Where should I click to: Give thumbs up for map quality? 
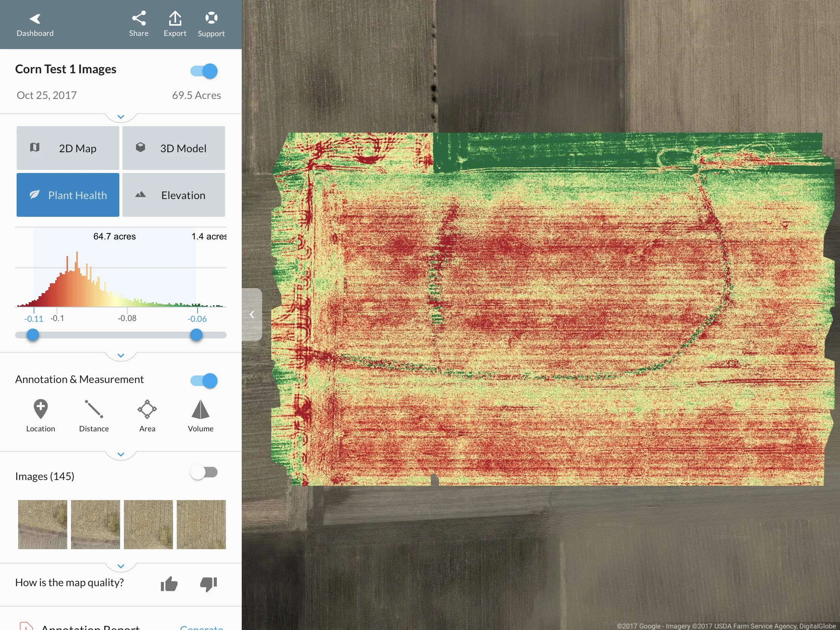click(169, 584)
